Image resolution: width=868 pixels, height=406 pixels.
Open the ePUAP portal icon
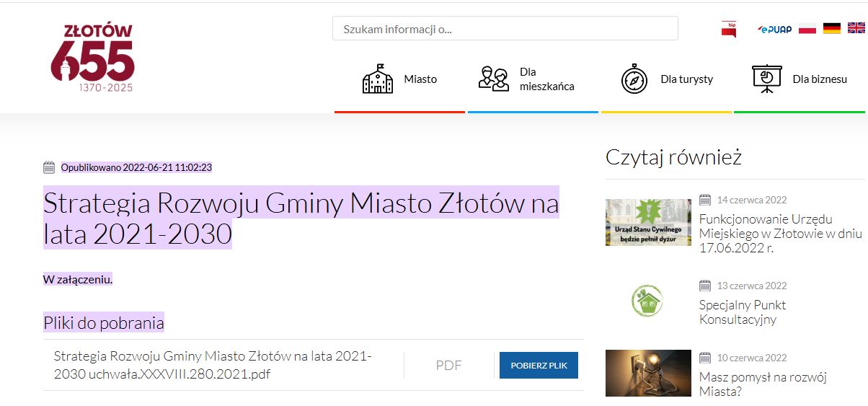(774, 29)
